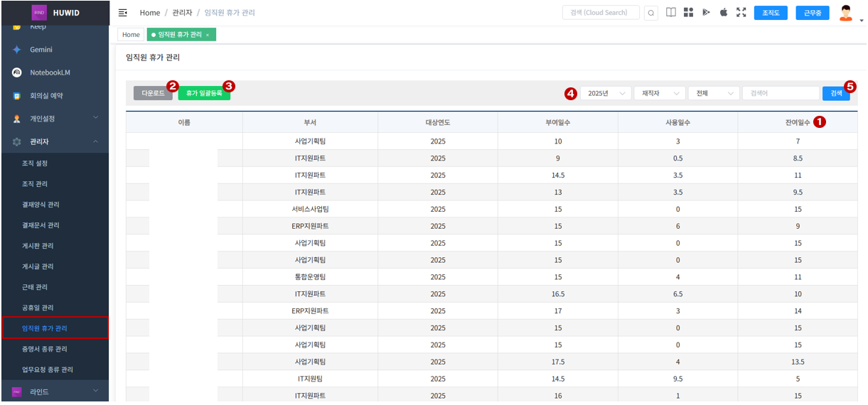Enter fullscreen using the expand icon
The width and height of the screenshot is (868, 405).
point(741,13)
